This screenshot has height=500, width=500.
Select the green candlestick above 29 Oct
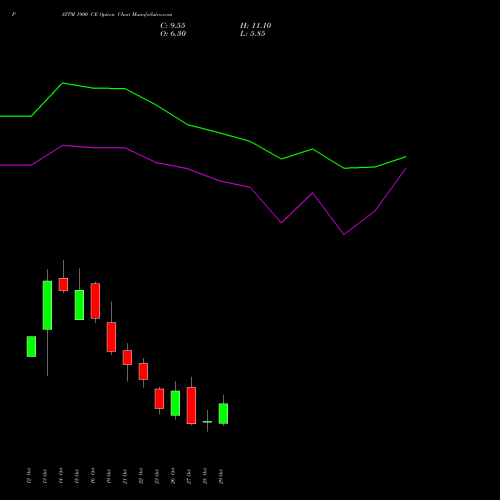(x=223, y=413)
